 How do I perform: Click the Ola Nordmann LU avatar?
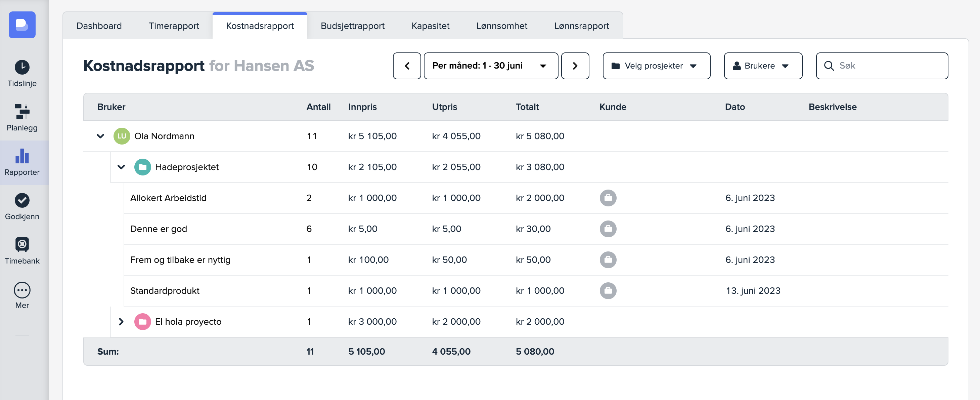(122, 136)
